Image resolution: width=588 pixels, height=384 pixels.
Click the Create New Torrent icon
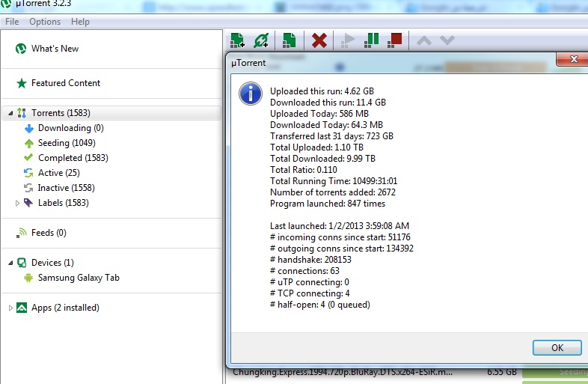tap(289, 40)
